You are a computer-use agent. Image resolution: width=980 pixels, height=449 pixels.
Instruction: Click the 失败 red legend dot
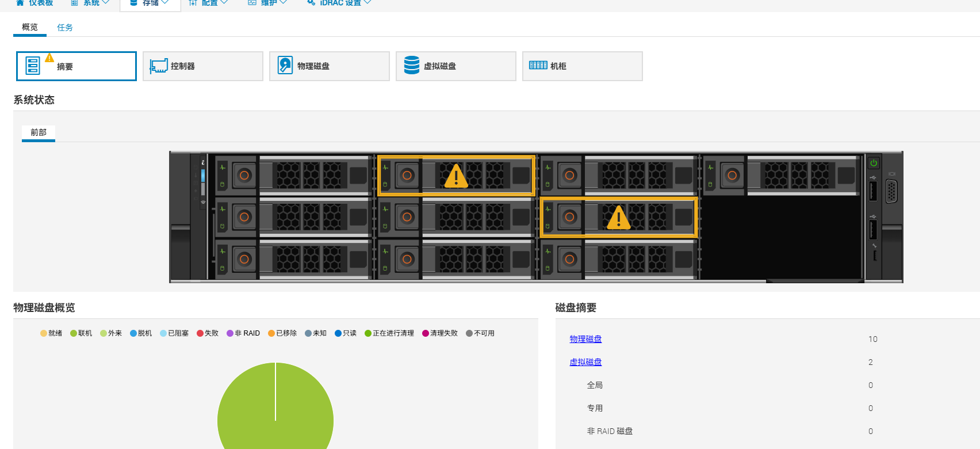200,333
